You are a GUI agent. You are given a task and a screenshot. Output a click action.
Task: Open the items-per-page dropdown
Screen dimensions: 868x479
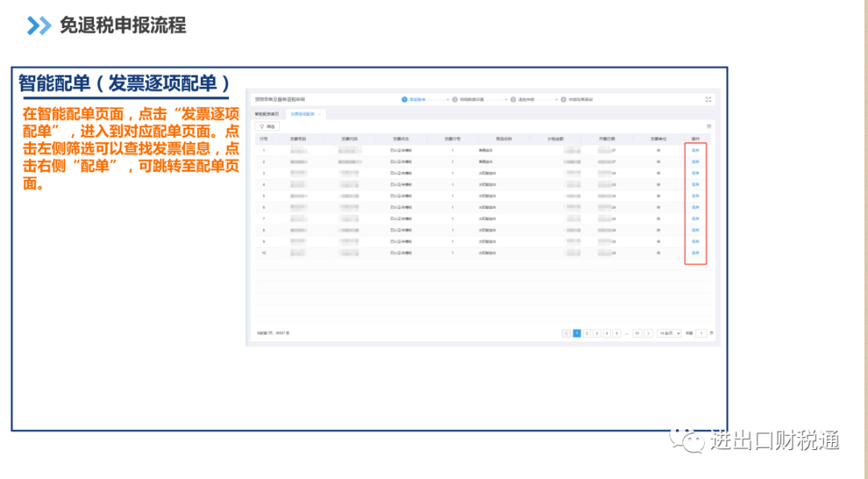coord(669,334)
